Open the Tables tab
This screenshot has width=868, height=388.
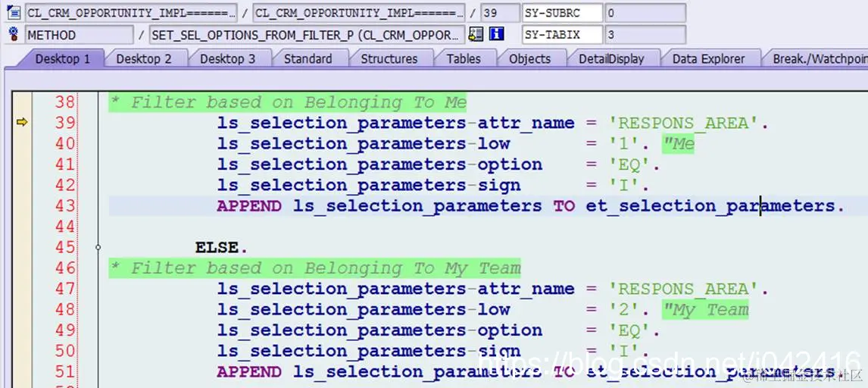click(x=464, y=58)
